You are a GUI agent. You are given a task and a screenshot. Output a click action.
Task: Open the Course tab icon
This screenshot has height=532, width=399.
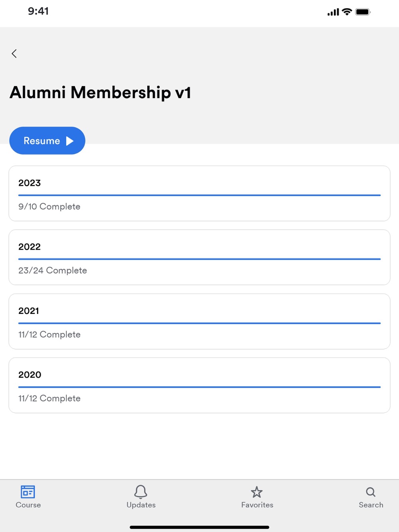(28, 492)
